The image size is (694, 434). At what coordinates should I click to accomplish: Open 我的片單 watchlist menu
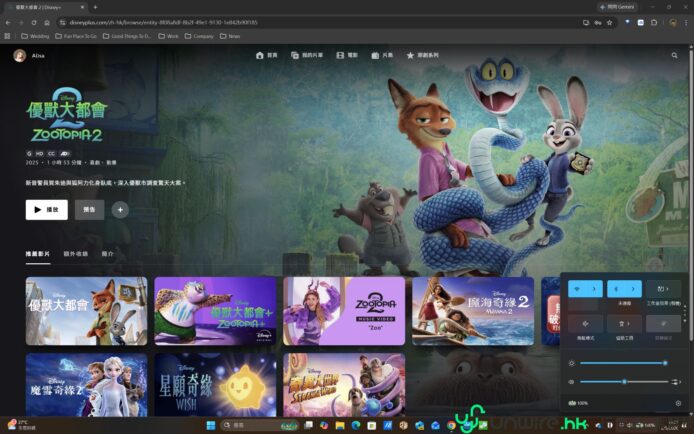click(x=307, y=55)
